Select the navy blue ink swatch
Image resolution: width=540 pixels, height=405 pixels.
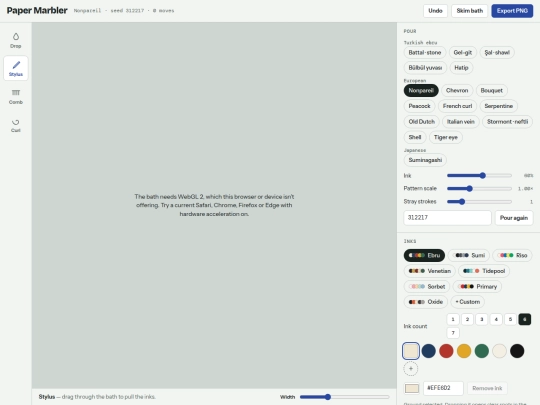(x=428, y=351)
